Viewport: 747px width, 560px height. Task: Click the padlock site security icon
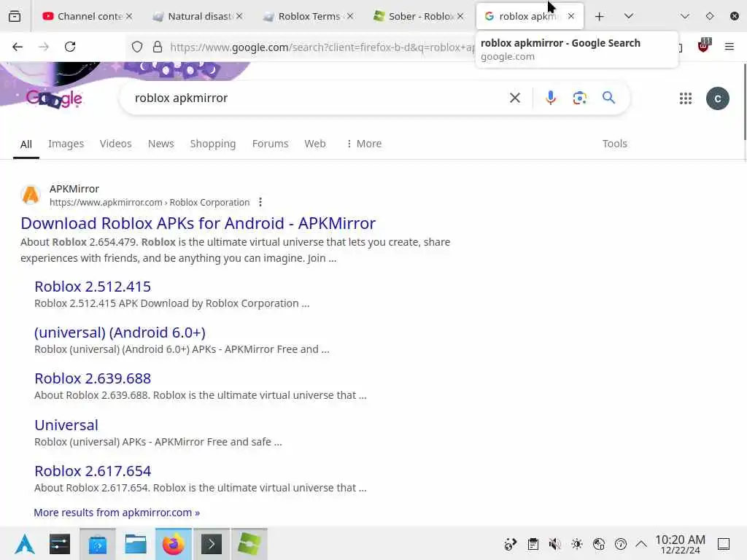(x=158, y=47)
